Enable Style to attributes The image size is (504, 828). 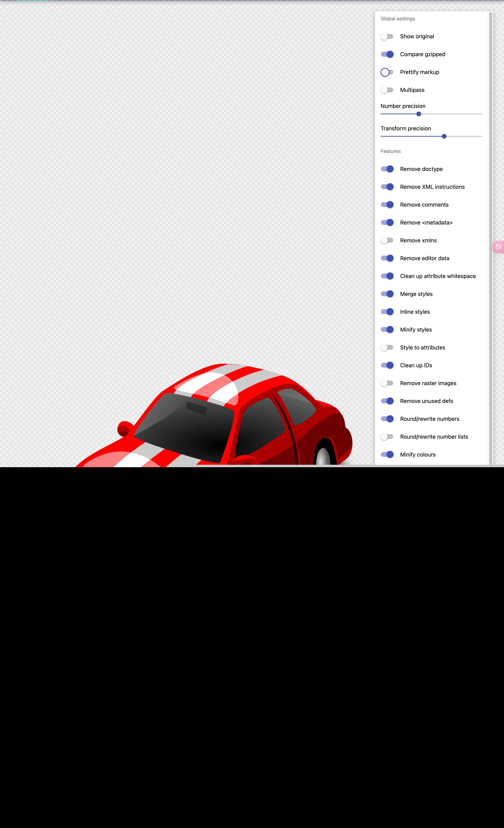[x=387, y=348]
